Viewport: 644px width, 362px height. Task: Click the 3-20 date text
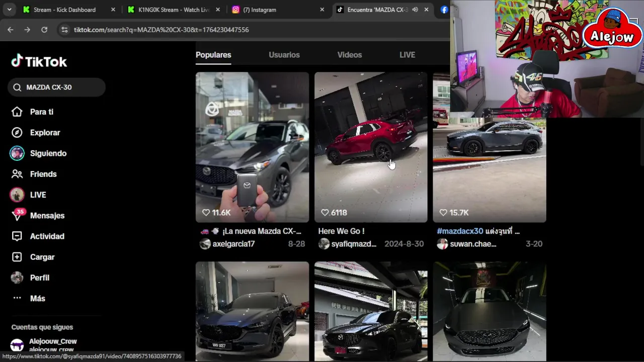point(534,244)
